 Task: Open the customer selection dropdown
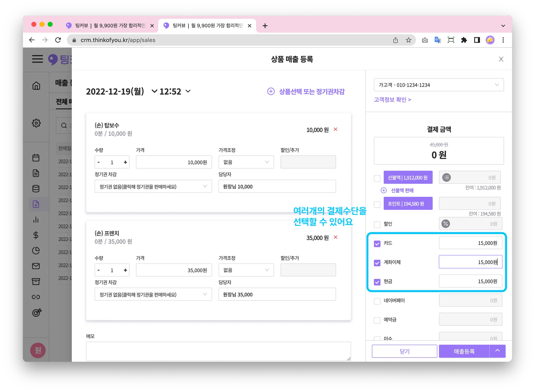[x=439, y=85]
